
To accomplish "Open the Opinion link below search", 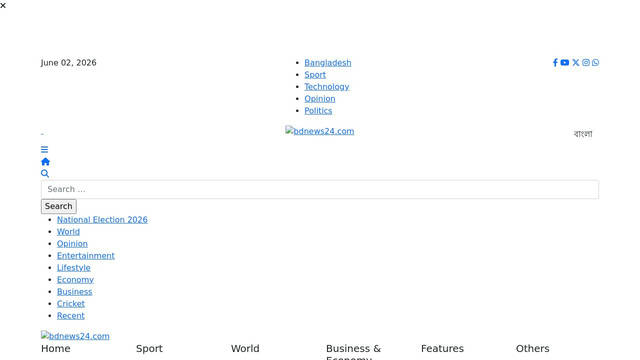I will point(72,244).
